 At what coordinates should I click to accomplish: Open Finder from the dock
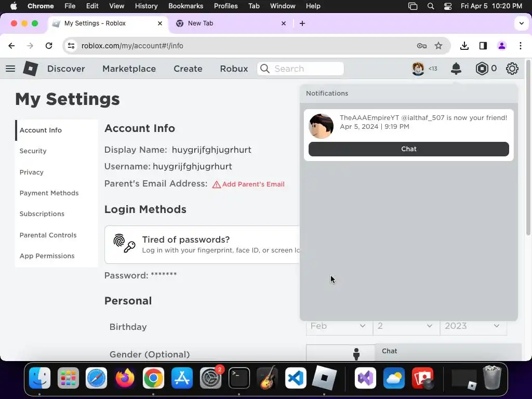[x=39, y=378]
